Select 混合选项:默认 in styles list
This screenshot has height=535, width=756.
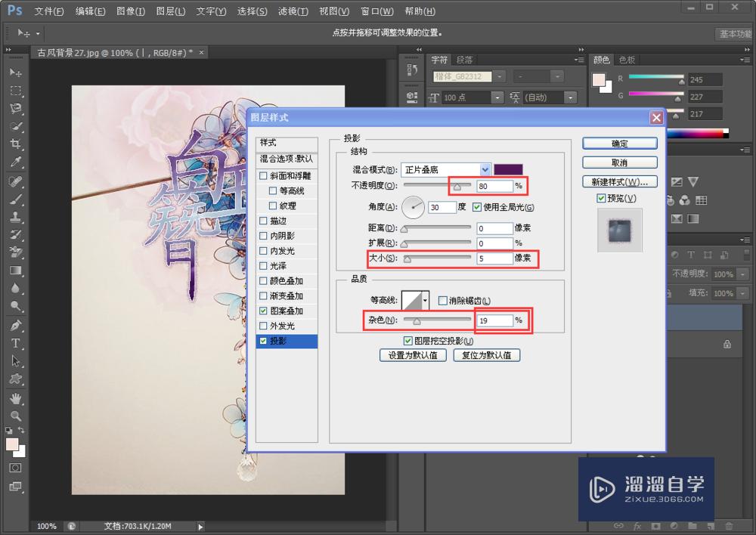tap(287, 159)
